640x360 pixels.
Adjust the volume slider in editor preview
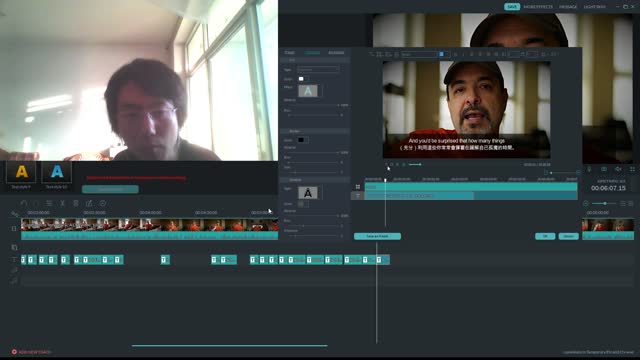pyautogui.click(x=415, y=164)
